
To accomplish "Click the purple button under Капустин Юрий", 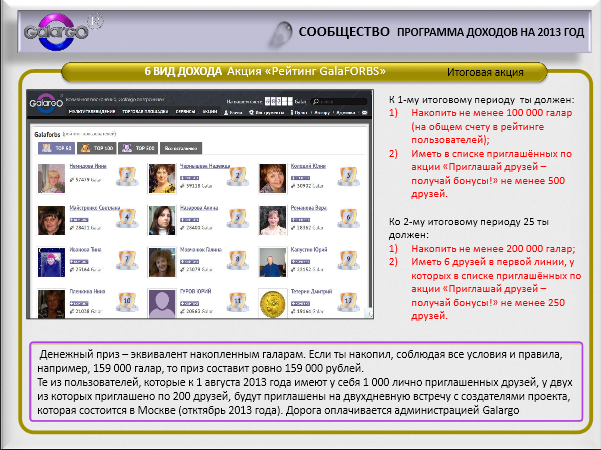I will point(300,261).
